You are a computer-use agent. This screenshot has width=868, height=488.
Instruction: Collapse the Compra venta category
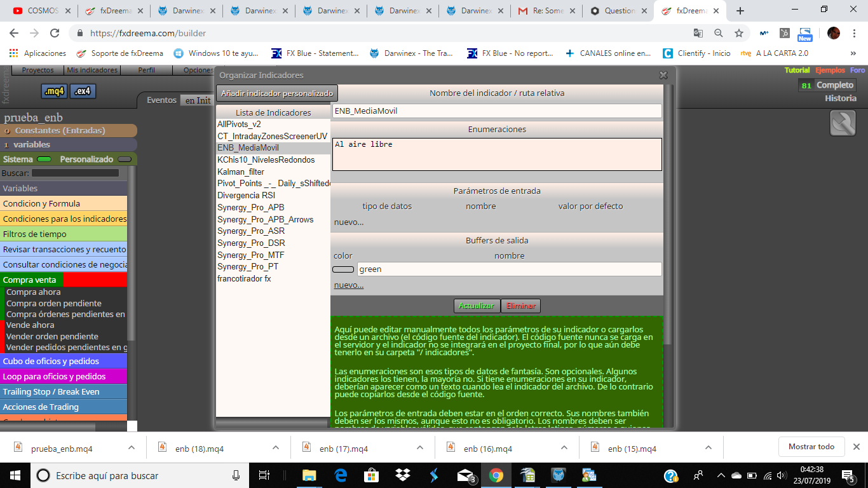click(x=64, y=280)
